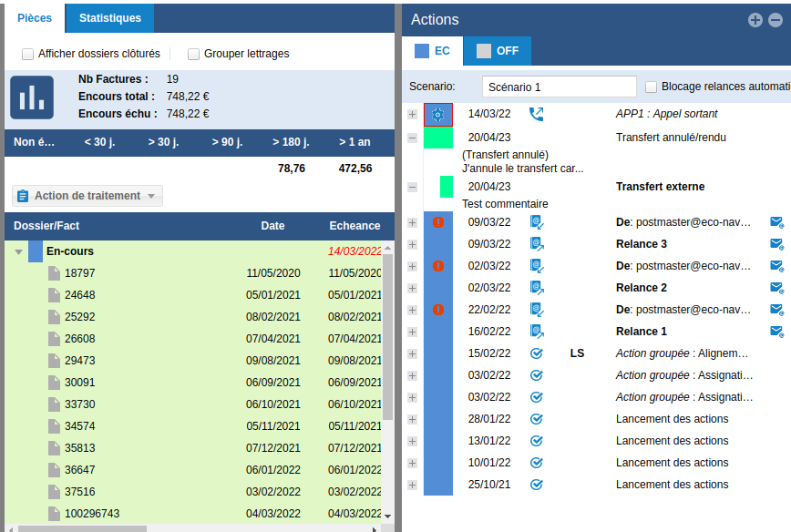The width and height of the screenshot is (791, 532).
Task: Select the > 180 j. aging column
Action: [291, 142]
